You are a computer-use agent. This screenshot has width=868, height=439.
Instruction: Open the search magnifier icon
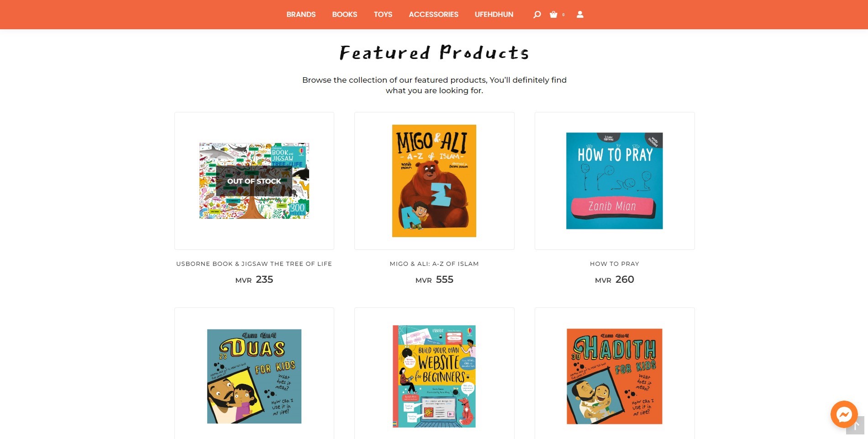[537, 15]
